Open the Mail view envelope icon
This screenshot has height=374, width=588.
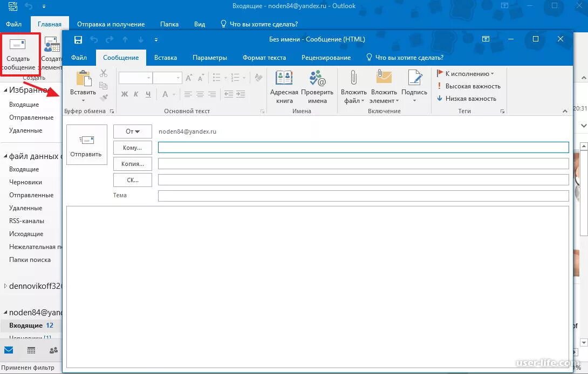point(9,350)
